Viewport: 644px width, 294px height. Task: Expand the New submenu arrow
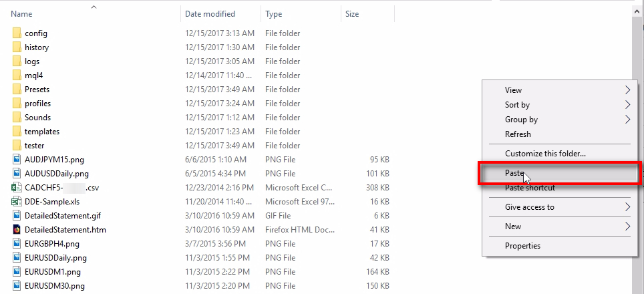pos(627,227)
